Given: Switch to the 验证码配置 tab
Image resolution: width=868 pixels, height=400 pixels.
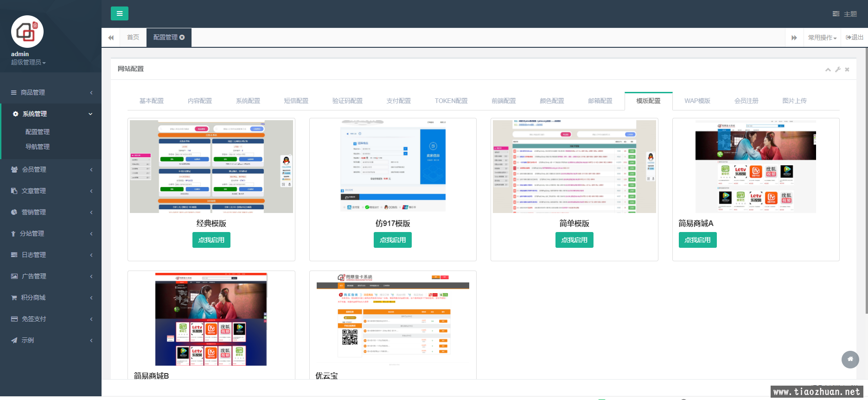Looking at the screenshot, I should (x=347, y=101).
